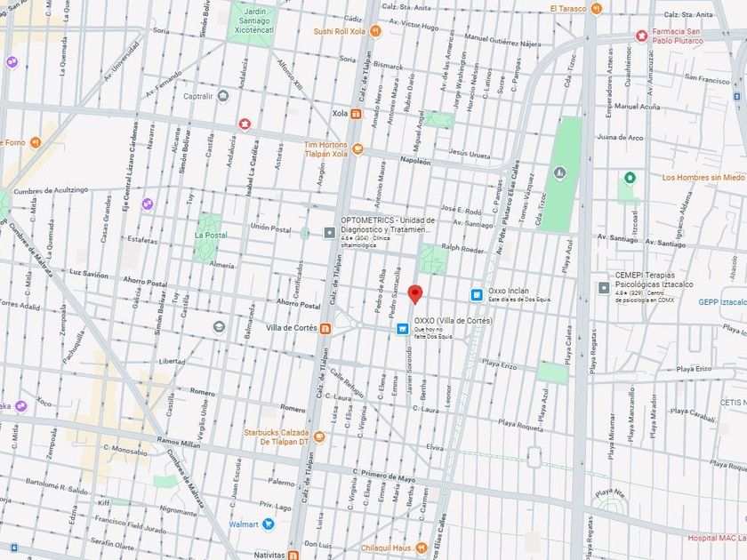Select the Farmacia San Pablo Plutarco pharmacy icon

[642, 36]
